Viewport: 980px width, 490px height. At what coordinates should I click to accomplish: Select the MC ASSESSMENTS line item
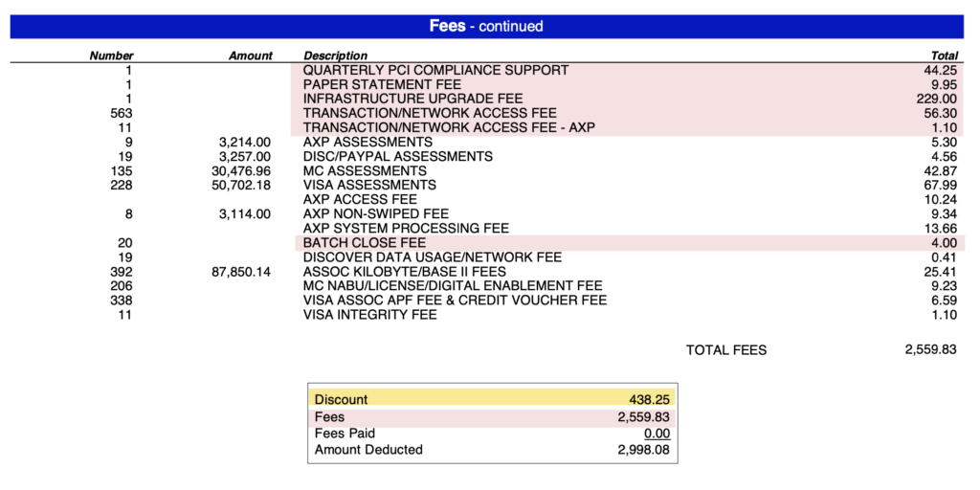pyautogui.click(x=362, y=170)
